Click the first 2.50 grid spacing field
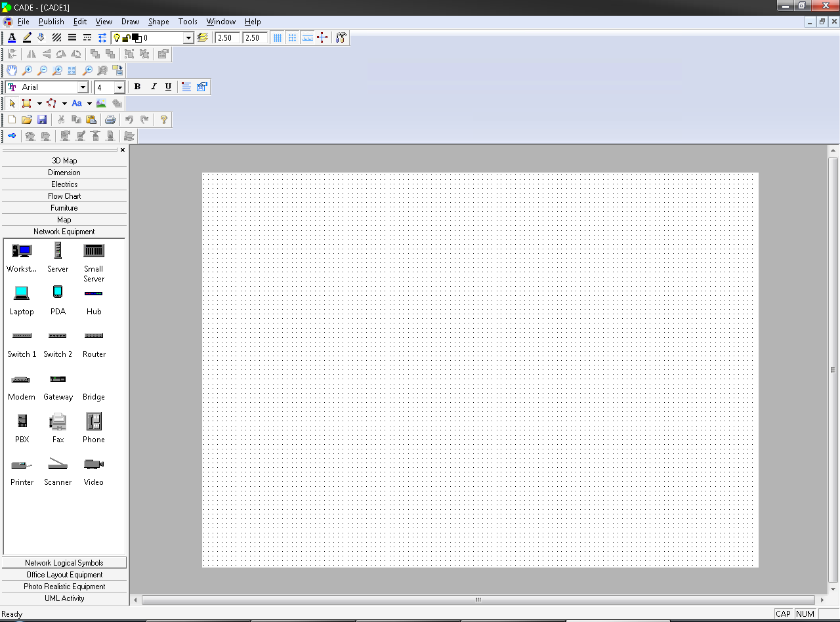Viewport: 840px width, 622px height. tap(228, 38)
